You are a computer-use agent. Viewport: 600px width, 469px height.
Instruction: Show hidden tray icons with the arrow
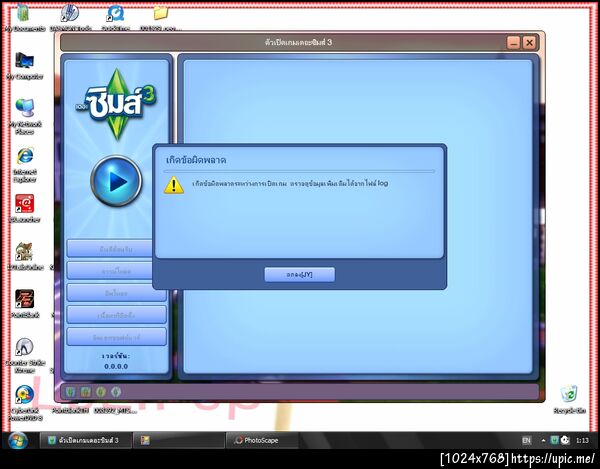pyautogui.click(x=543, y=440)
